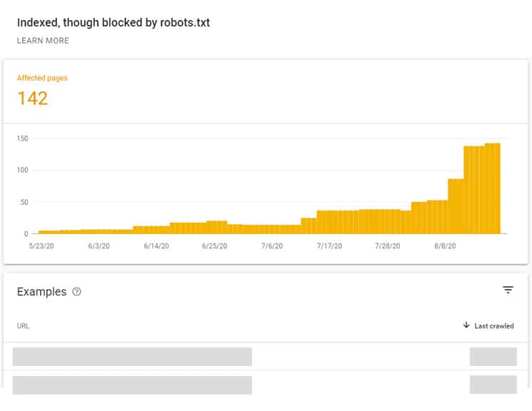
Task: Click the URL column header
Action: point(23,326)
